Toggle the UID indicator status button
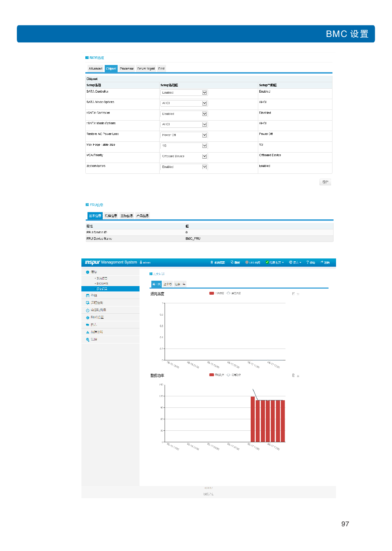 click(x=253, y=262)
